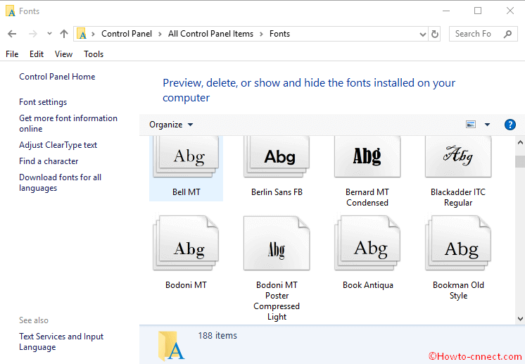525x364 pixels.
Task: Select the Berlin Sans FB font icon
Action: tap(277, 157)
